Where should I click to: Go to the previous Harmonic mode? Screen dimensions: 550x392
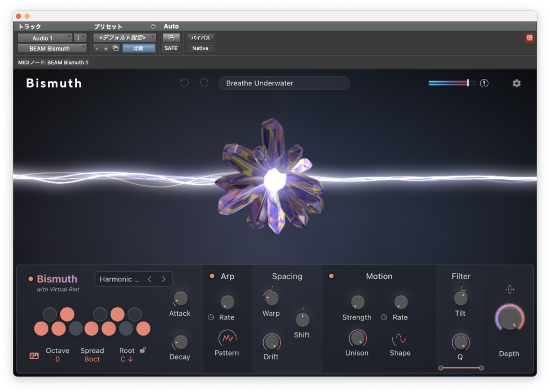click(x=150, y=279)
